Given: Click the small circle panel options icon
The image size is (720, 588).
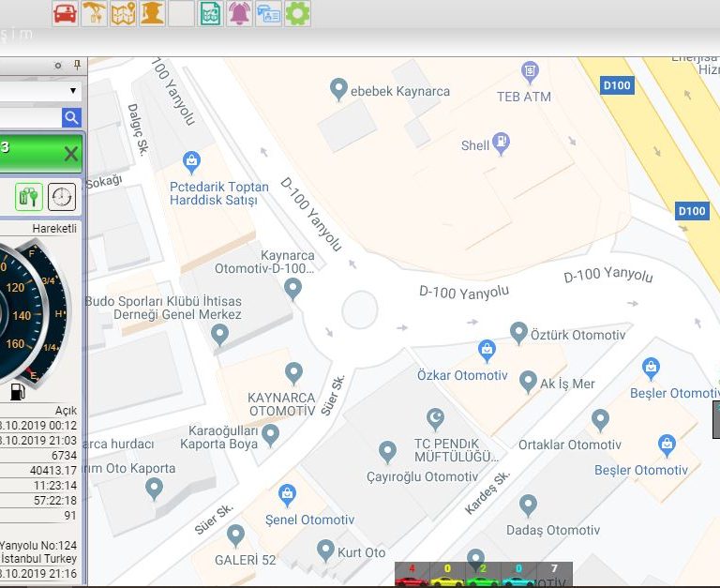Looking at the screenshot, I should coord(58,66).
